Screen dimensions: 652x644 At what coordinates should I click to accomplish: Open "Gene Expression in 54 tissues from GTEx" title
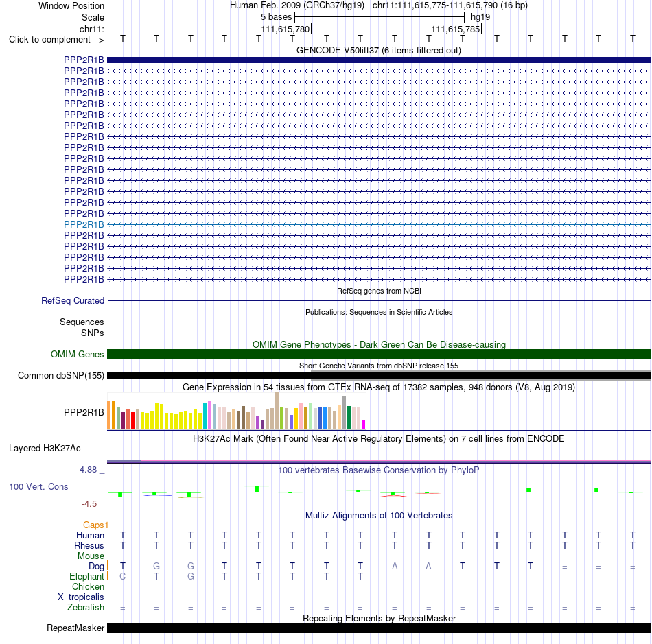[x=379, y=387]
